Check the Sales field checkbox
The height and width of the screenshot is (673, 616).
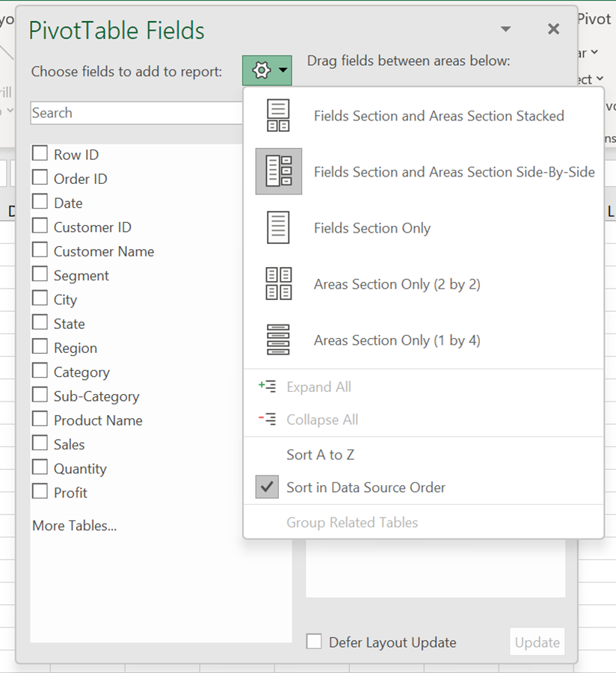tap(40, 443)
